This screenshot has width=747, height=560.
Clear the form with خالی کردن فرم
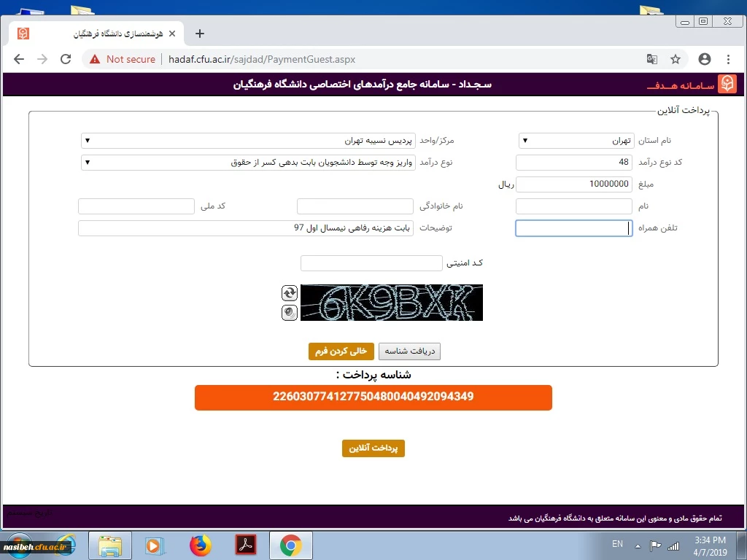click(x=341, y=351)
